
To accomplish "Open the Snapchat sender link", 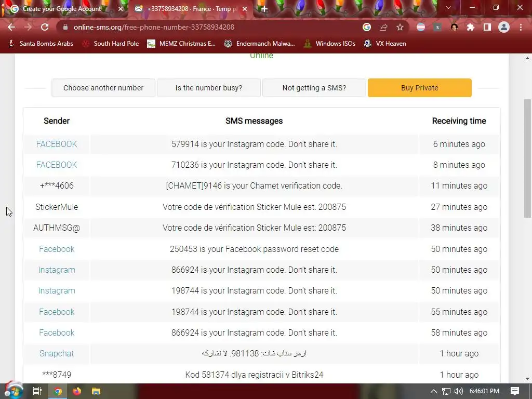I will tap(57, 353).
